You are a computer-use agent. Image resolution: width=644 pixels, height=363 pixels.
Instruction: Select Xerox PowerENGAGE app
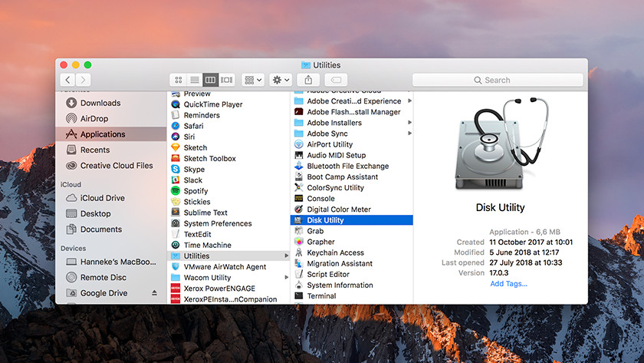(x=228, y=289)
